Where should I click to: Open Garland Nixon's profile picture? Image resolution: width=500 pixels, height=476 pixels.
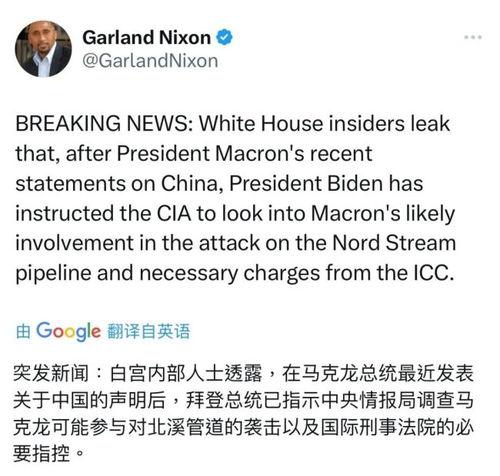(x=43, y=49)
